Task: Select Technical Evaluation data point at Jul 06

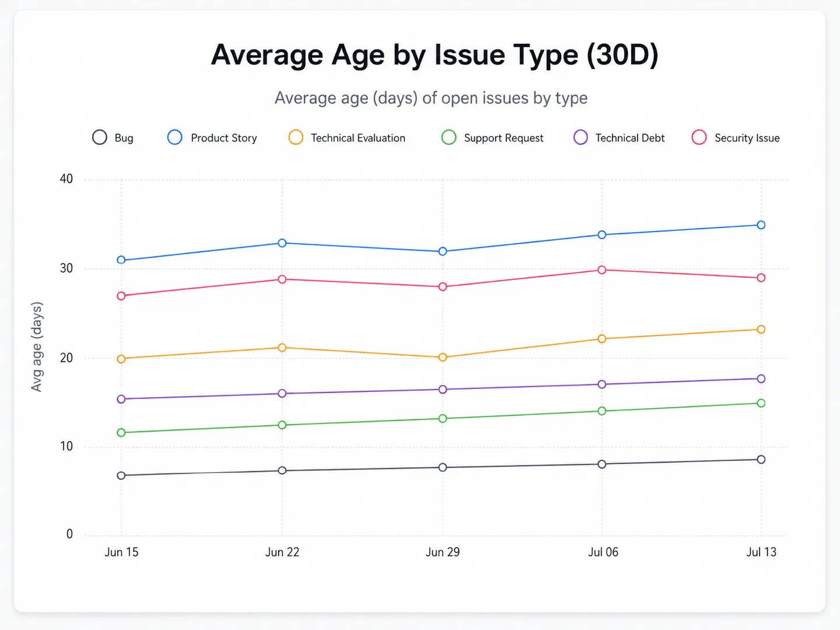Action: (x=602, y=338)
